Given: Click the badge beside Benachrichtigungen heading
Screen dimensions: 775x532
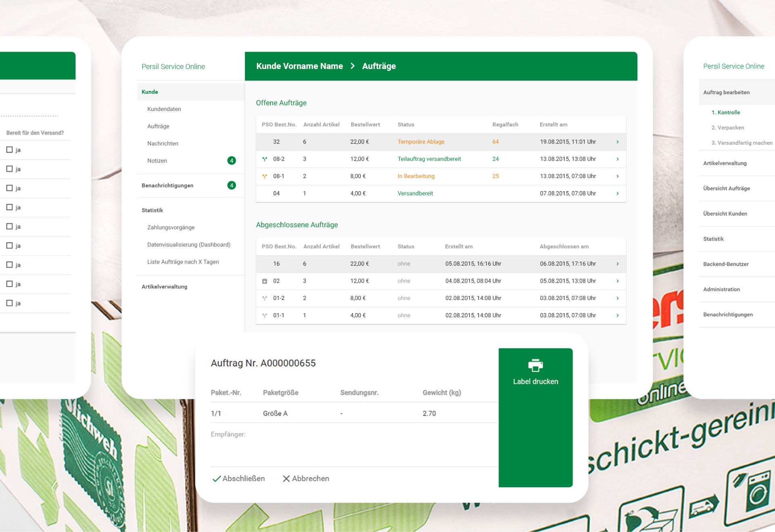Looking at the screenshot, I should point(231,186).
